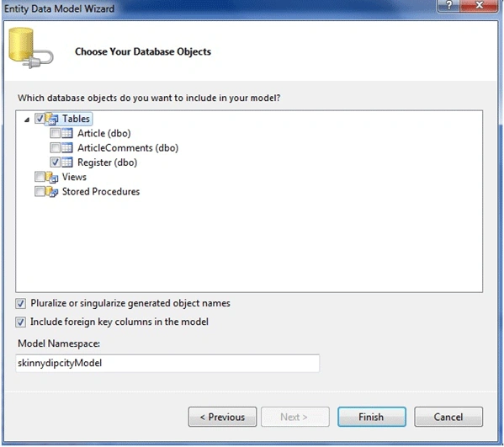This screenshot has width=504, height=447.
Task: Toggle Pluralize or singularize object names
Action: [x=20, y=303]
